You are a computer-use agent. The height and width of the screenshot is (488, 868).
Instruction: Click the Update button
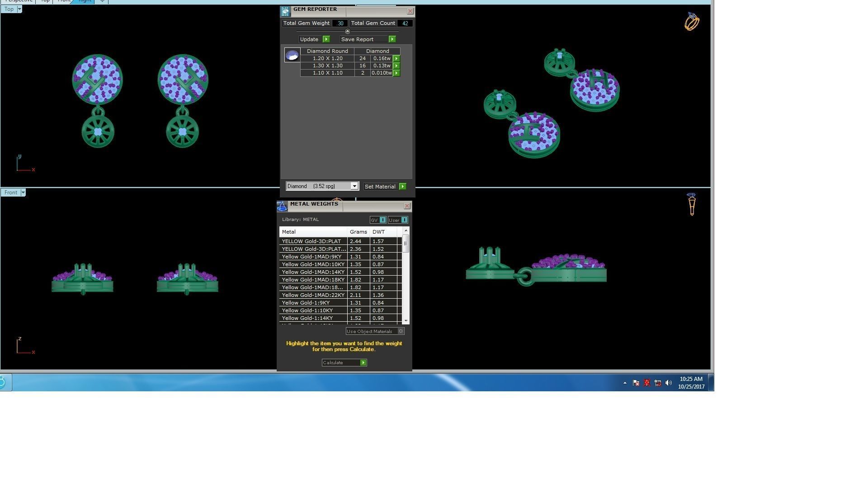[315, 39]
